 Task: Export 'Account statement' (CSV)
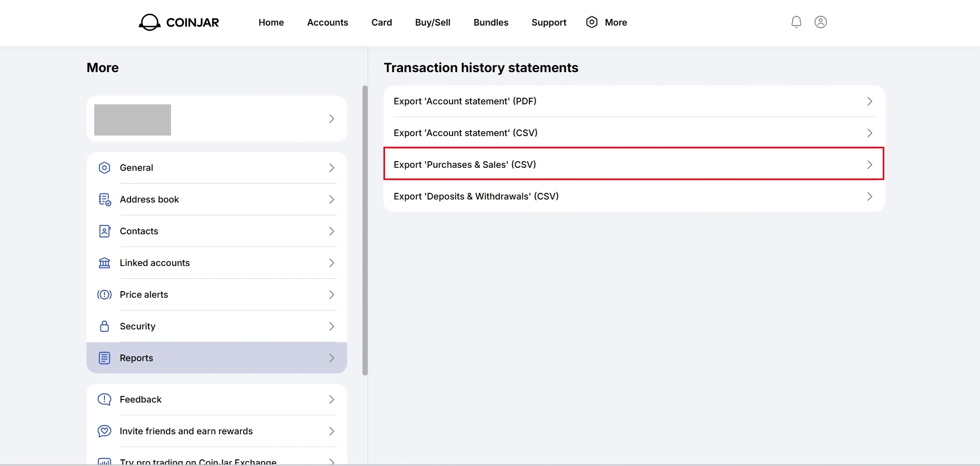click(x=634, y=133)
